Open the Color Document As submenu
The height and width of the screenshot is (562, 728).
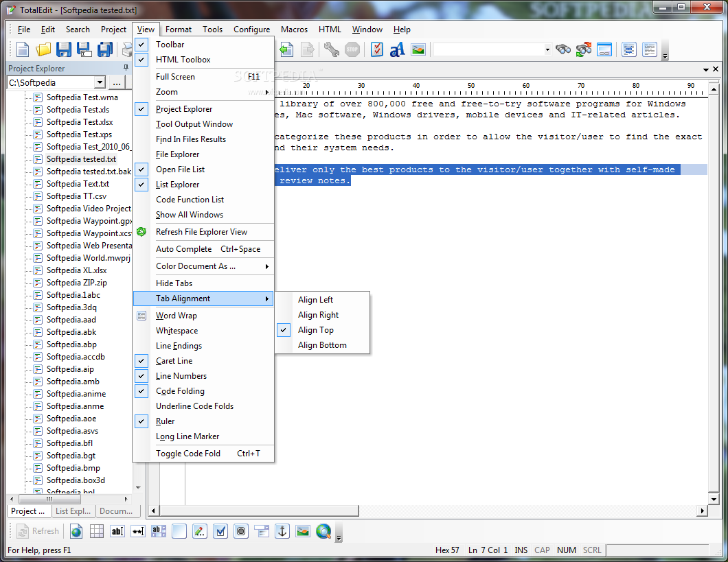pyautogui.click(x=203, y=266)
